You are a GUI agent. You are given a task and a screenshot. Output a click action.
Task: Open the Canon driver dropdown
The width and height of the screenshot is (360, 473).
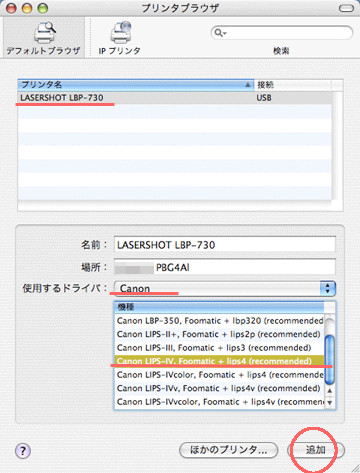(225, 288)
